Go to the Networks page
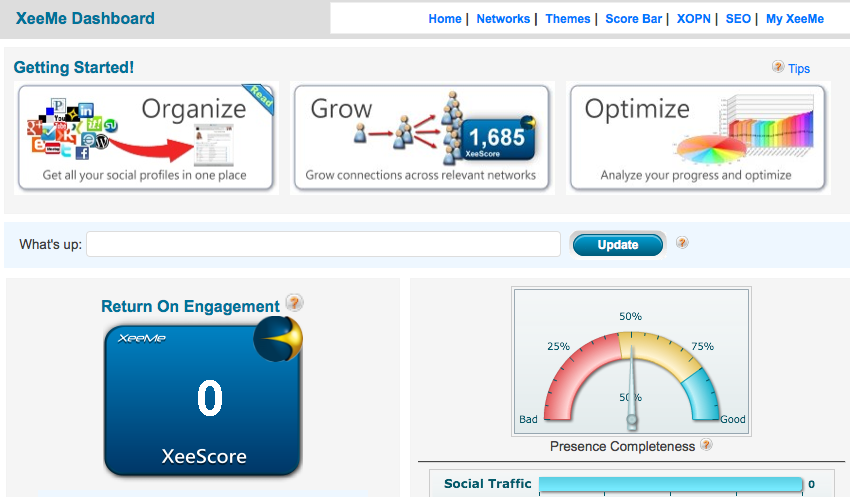This screenshot has height=497, width=850. (x=503, y=19)
